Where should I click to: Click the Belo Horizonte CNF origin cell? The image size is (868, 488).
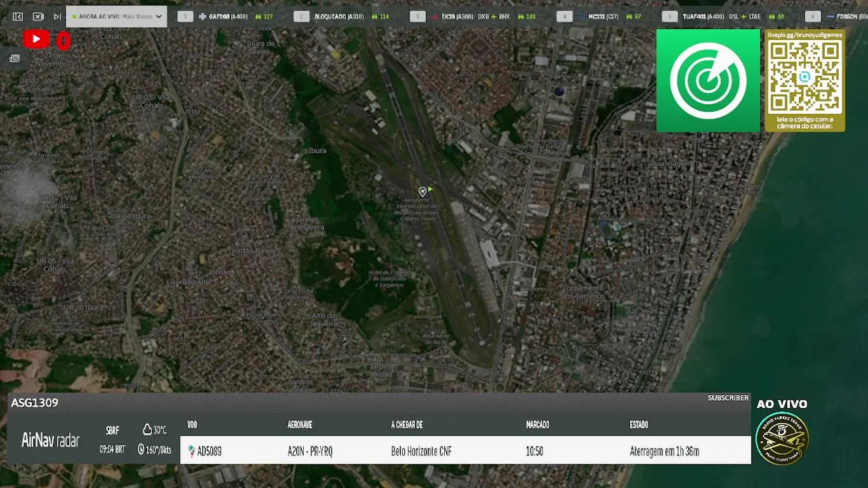click(421, 451)
